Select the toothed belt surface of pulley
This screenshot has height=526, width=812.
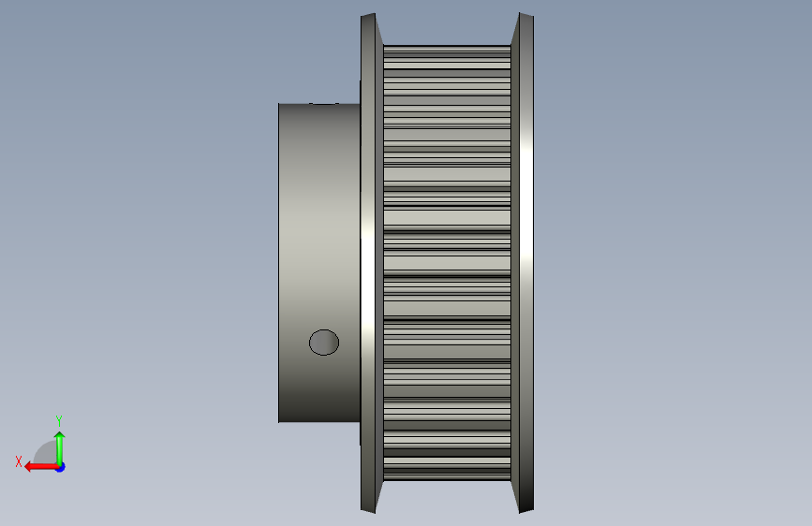pos(447,262)
